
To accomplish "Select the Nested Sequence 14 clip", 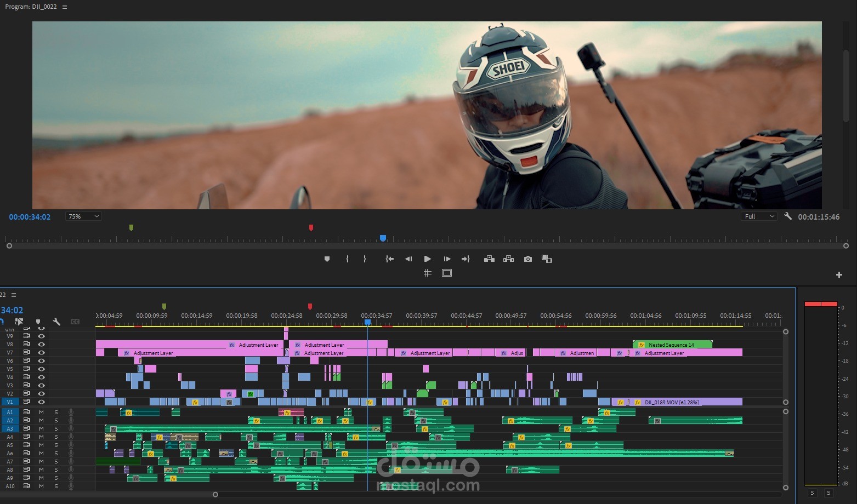I will coord(673,345).
